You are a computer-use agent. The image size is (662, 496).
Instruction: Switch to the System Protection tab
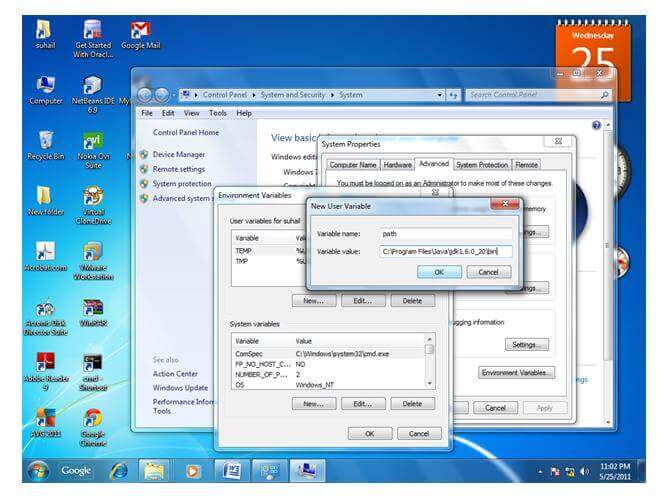pos(481,164)
